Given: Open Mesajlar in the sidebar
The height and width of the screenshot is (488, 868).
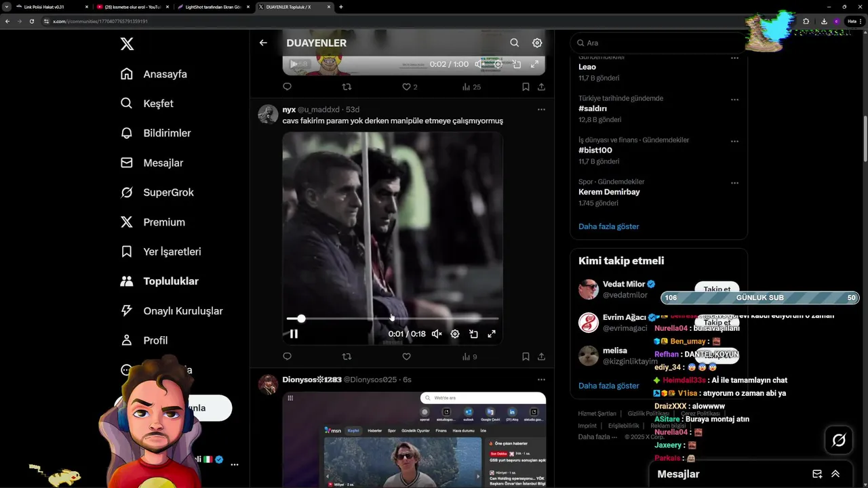Looking at the screenshot, I should [x=151, y=163].
